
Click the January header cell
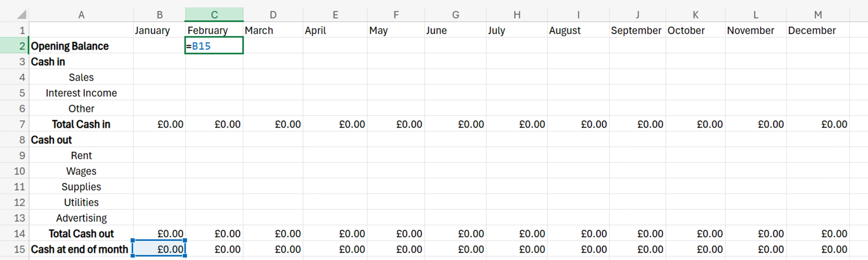coord(152,30)
